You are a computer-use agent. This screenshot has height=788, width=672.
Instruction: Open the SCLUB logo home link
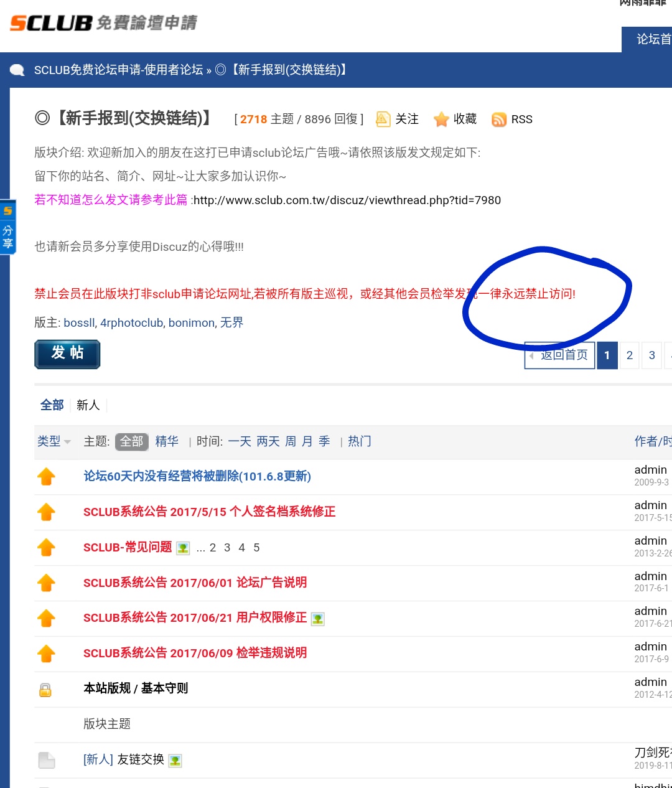pyautogui.click(x=103, y=23)
